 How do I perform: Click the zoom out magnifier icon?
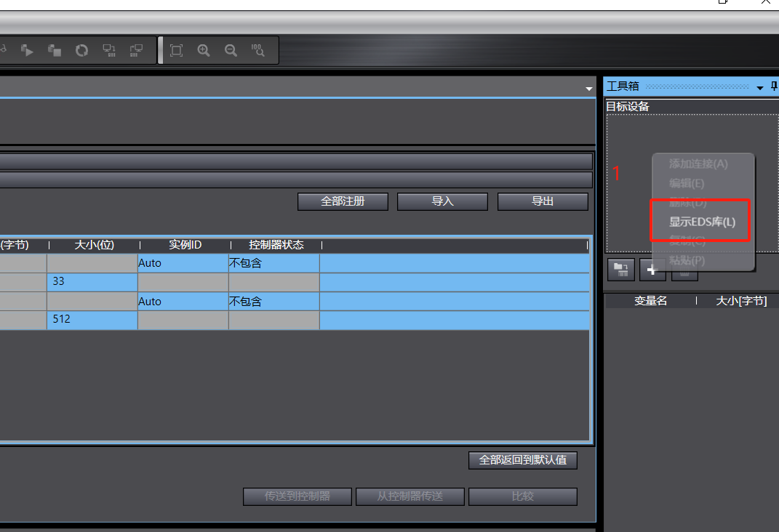[x=231, y=50]
